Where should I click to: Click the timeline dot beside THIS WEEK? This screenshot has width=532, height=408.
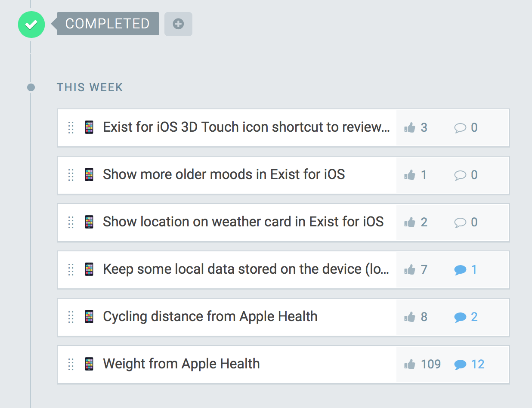[x=31, y=88]
